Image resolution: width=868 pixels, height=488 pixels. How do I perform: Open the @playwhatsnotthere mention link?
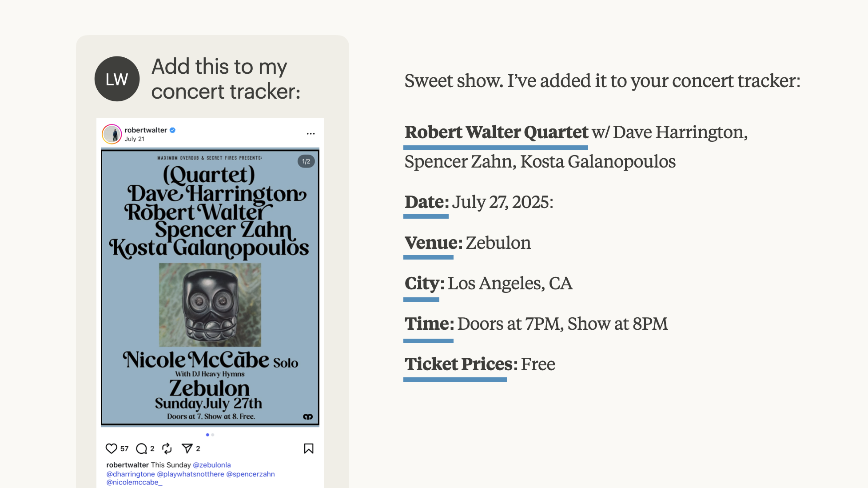coord(191,474)
